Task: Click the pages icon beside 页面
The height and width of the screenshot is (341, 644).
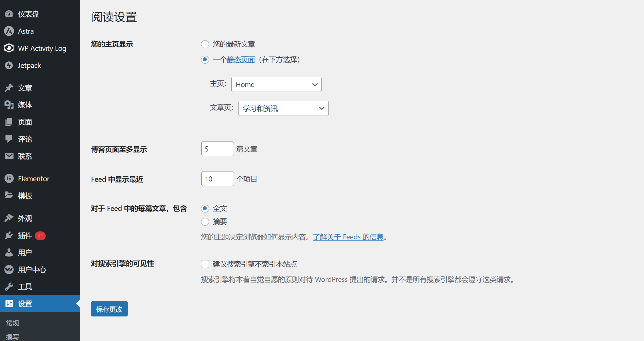Action: click(9, 122)
